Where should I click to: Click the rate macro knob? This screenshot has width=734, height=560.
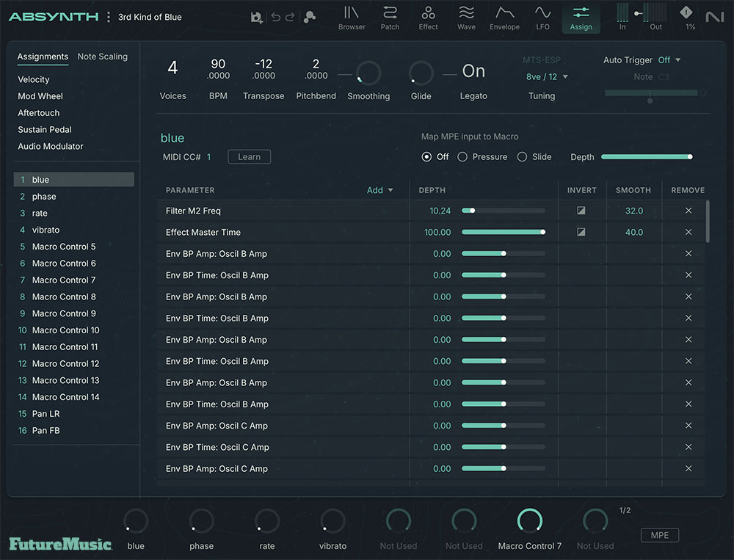coord(267,521)
